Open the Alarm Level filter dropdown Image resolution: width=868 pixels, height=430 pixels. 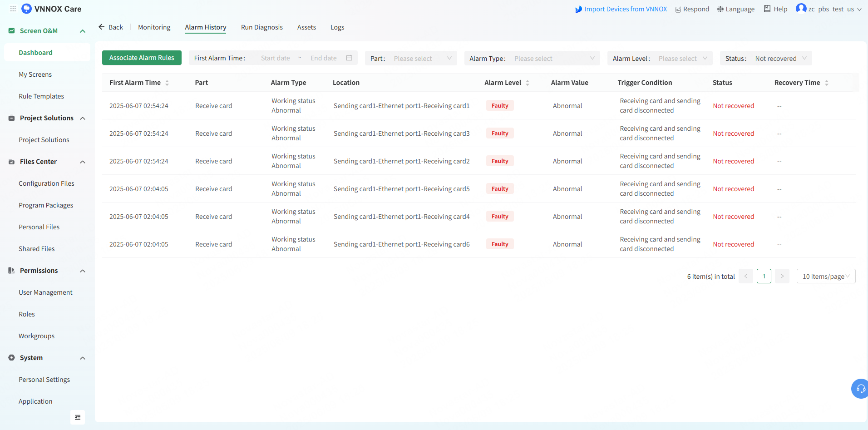tap(660, 58)
